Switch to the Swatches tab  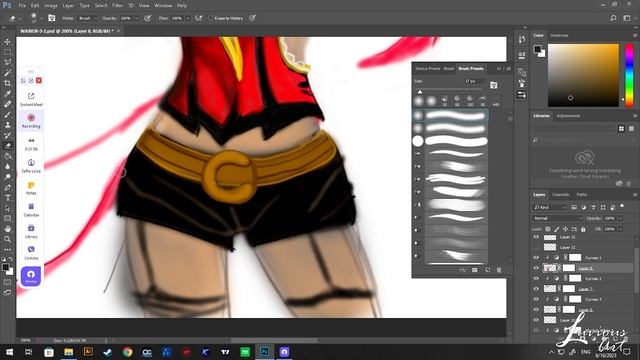click(560, 36)
